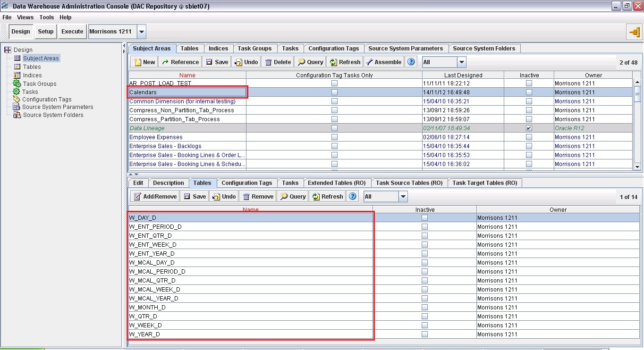644x350 pixels.
Task: Click the Reference toolbar icon
Action: click(x=179, y=61)
